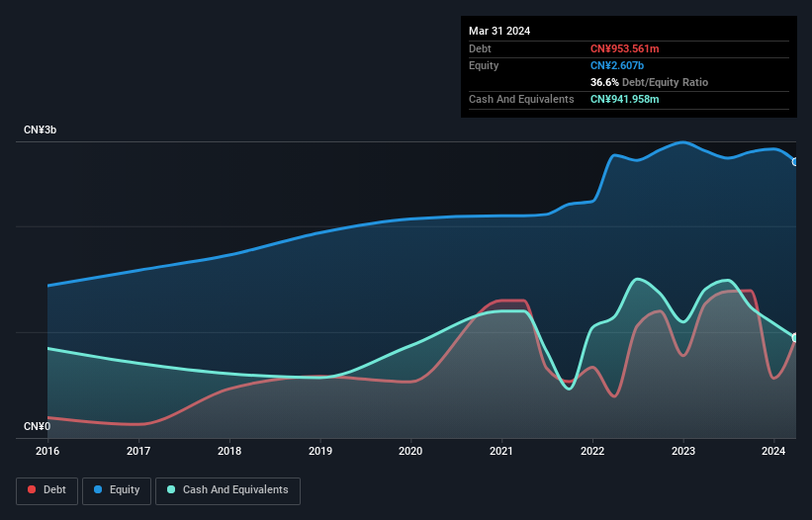This screenshot has height=520, width=812.
Task: Click the Equity value CN¥2.607b
Action: [x=617, y=65]
